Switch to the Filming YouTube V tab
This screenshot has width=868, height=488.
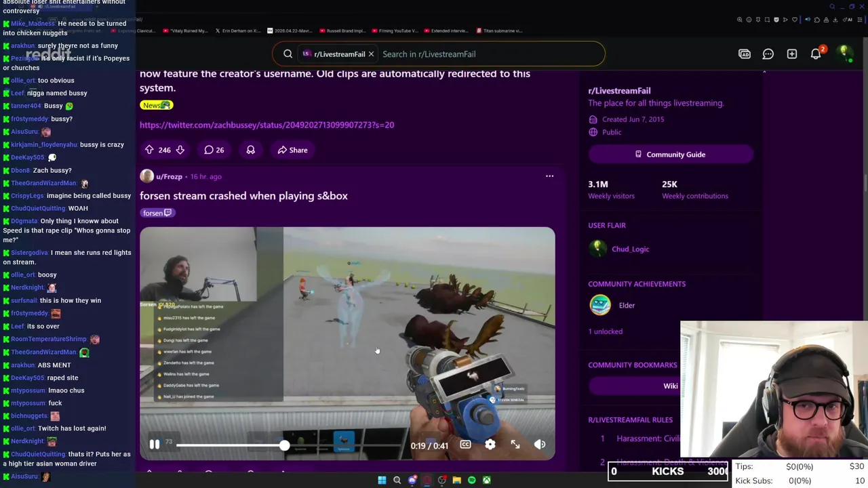pyautogui.click(x=395, y=30)
